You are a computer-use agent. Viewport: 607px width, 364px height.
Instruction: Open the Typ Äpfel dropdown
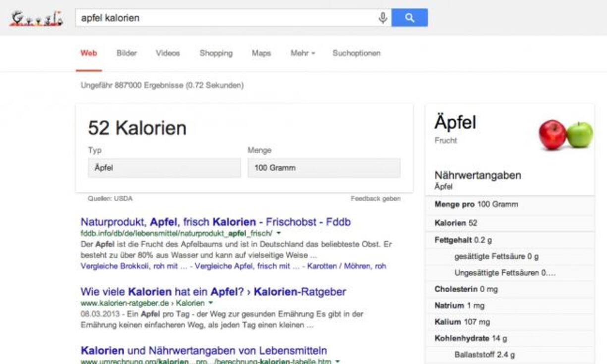click(165, 168)
